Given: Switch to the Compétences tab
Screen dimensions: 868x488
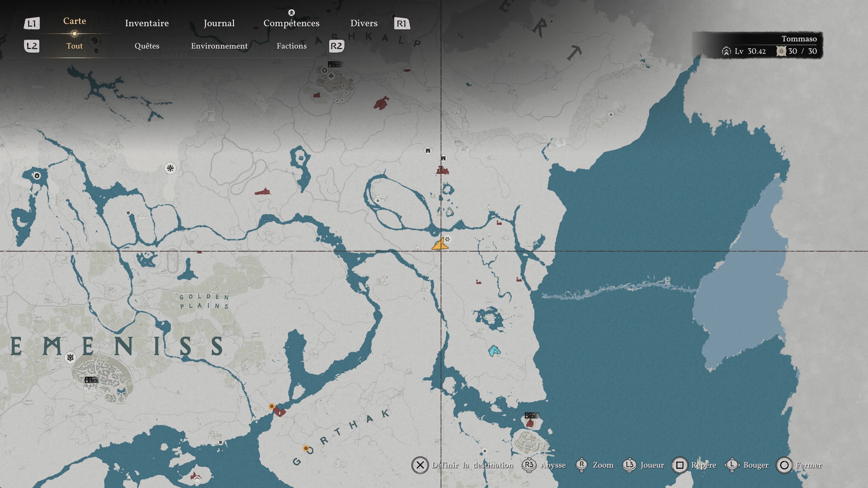Looking at the screenshot, I should click(x=291, y=23).
